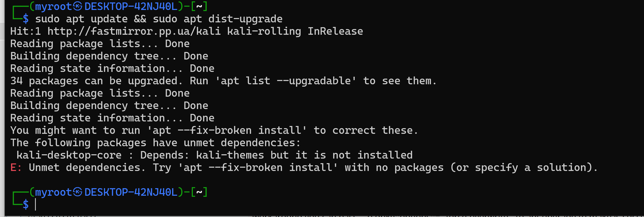Click the dollar sign on the empty prompt

[26, 205]
